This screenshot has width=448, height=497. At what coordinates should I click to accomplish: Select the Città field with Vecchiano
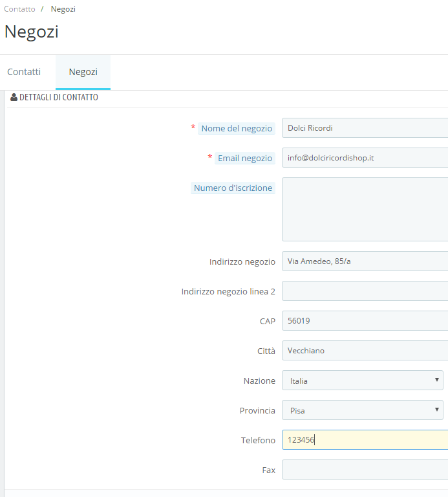coord(365,351)
